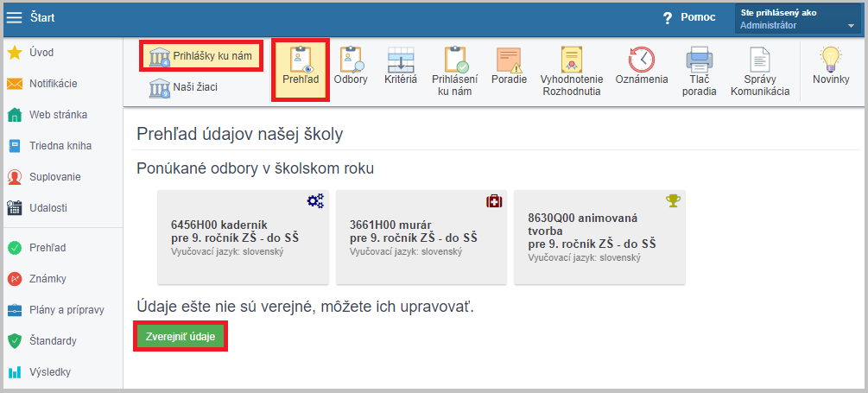Click first-aid icon on murár card
This screenshot has width=868, height=393.
(494, 201)
